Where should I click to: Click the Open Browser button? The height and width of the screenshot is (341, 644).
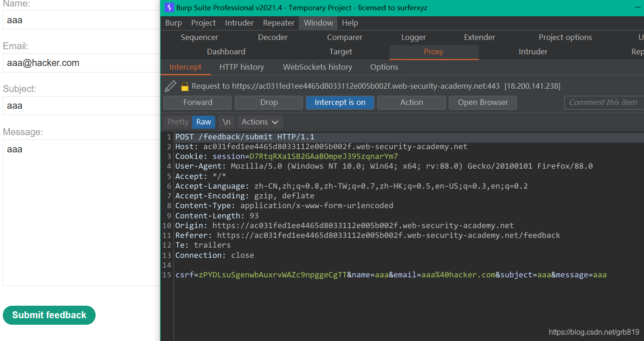[483, 102]
